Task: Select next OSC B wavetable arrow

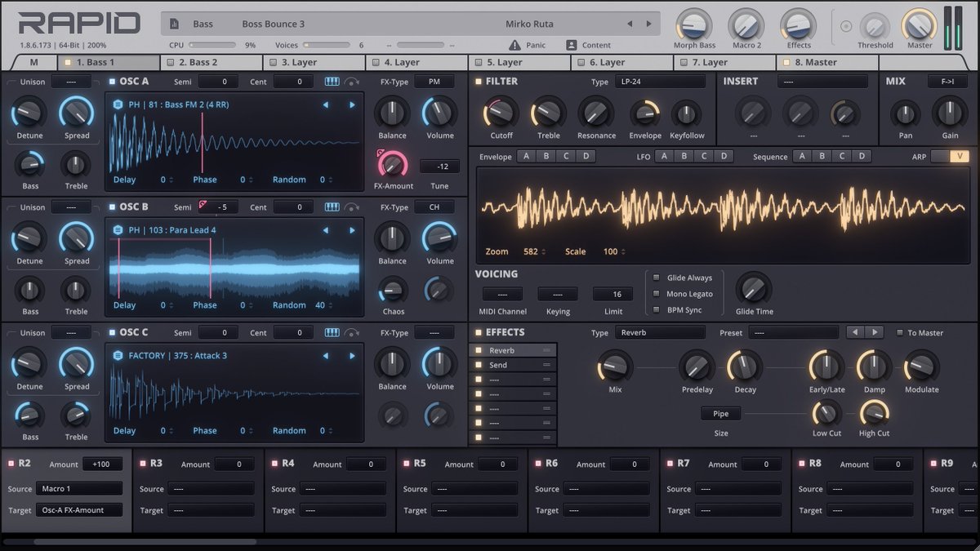Action: tap(352, 230)
